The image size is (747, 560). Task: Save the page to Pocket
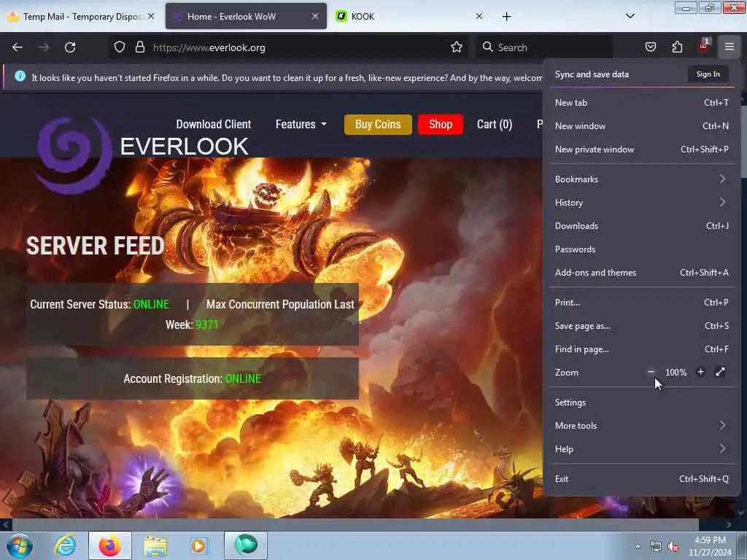click(x=651, y=47)
